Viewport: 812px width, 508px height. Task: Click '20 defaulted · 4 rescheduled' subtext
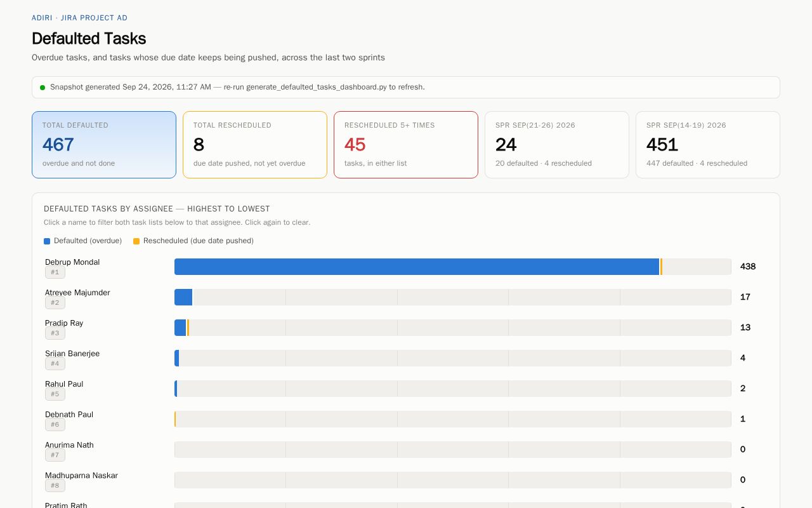click(544, 164)
